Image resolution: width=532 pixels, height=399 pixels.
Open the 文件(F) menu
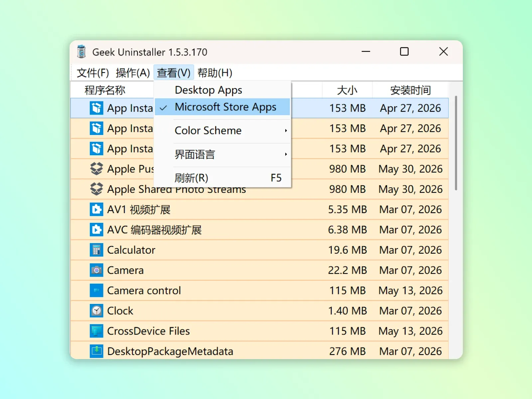(x=93, y=72)
